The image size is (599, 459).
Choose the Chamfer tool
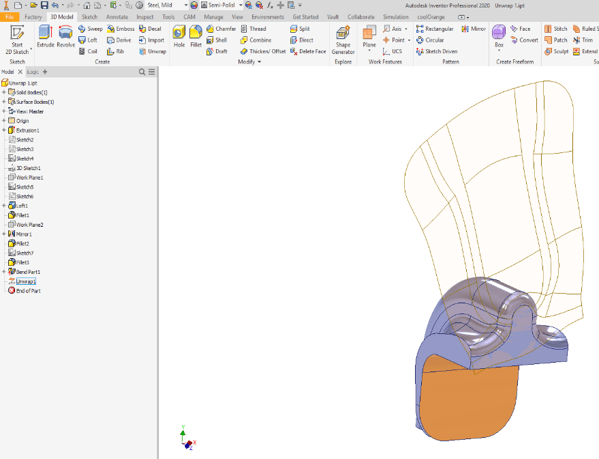click(x=221, y=29)
